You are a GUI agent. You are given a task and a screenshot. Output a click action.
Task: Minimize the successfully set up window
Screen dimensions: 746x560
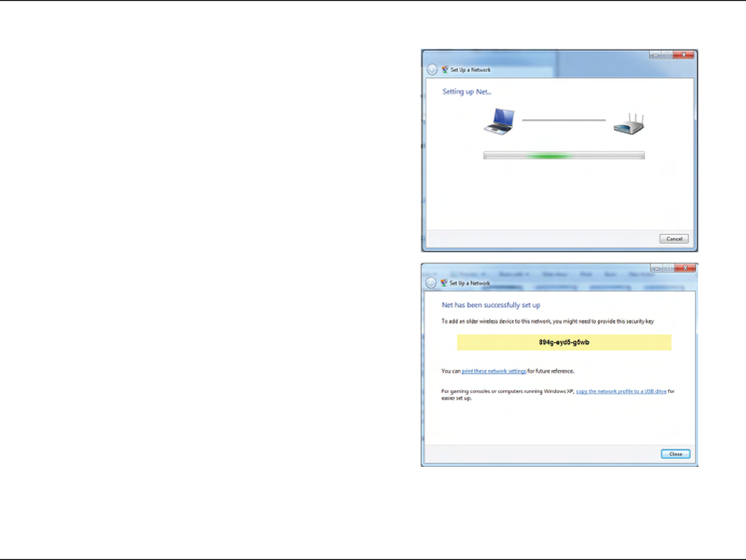(657, 268)
